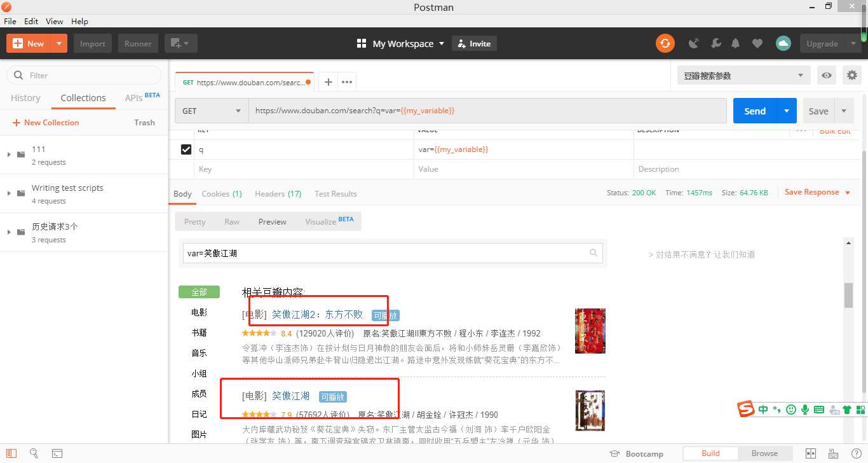Open keyboard shortcuts icon
Viewport: 868px width, 463px height.
pos(833,453)
